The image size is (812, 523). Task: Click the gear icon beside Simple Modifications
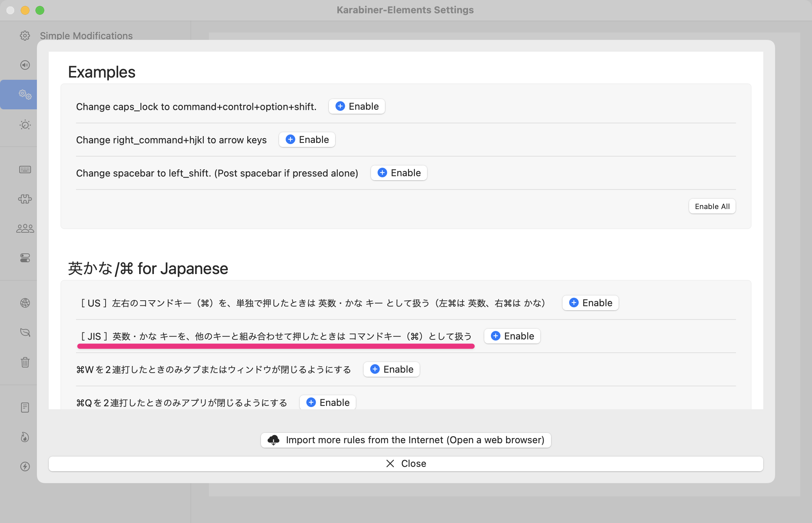click(x=25, y=35)
